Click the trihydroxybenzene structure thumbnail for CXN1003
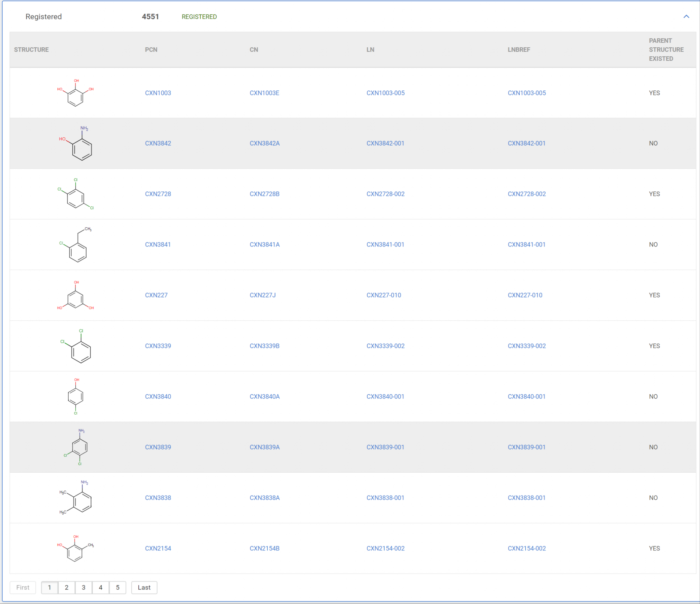Screen dimensions: 700x604 coord(75,93)
